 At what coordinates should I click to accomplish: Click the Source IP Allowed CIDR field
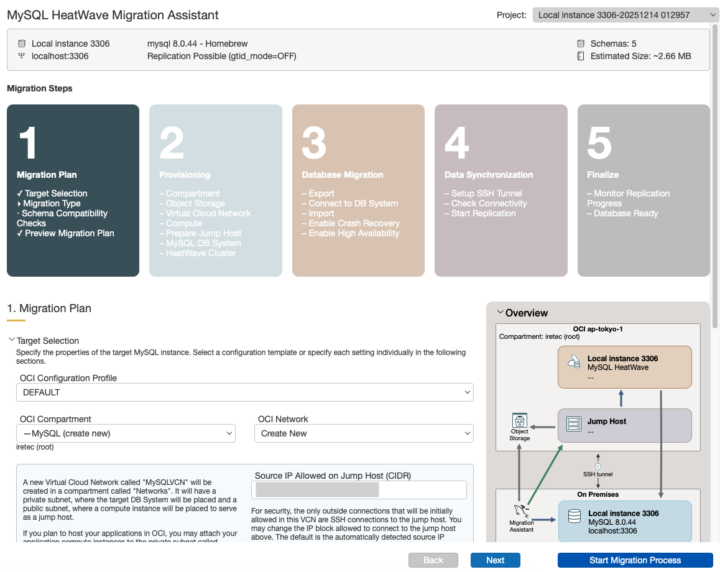(x=359, y=490)
